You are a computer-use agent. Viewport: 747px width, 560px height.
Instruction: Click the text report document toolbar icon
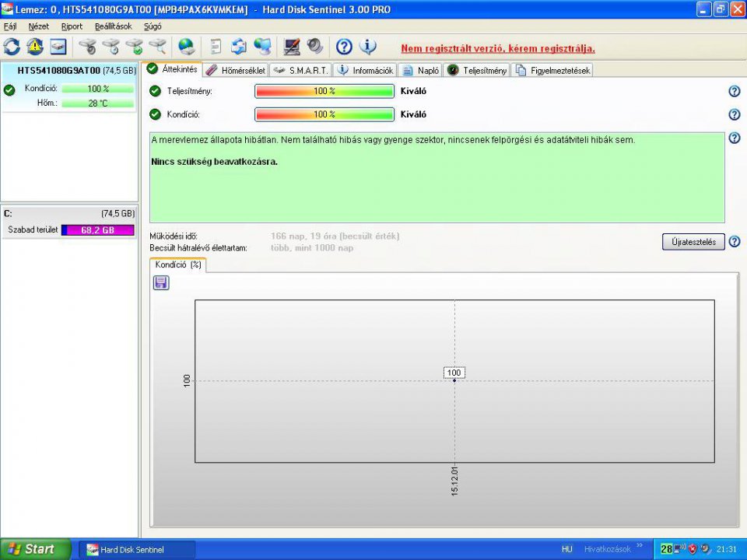pyautogui.click(x=216, y=47)
